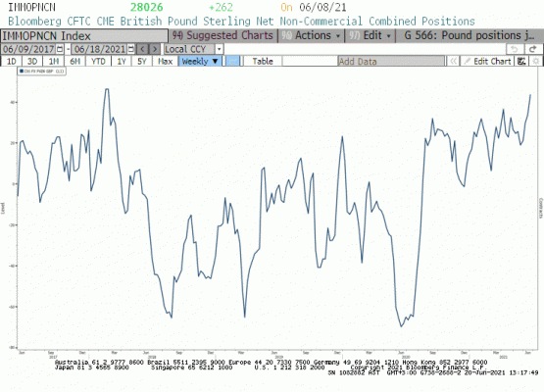544x392 pixels.
Task: Click the undo arrow icon
Action: pyautogui.click(x=515, y=49)
